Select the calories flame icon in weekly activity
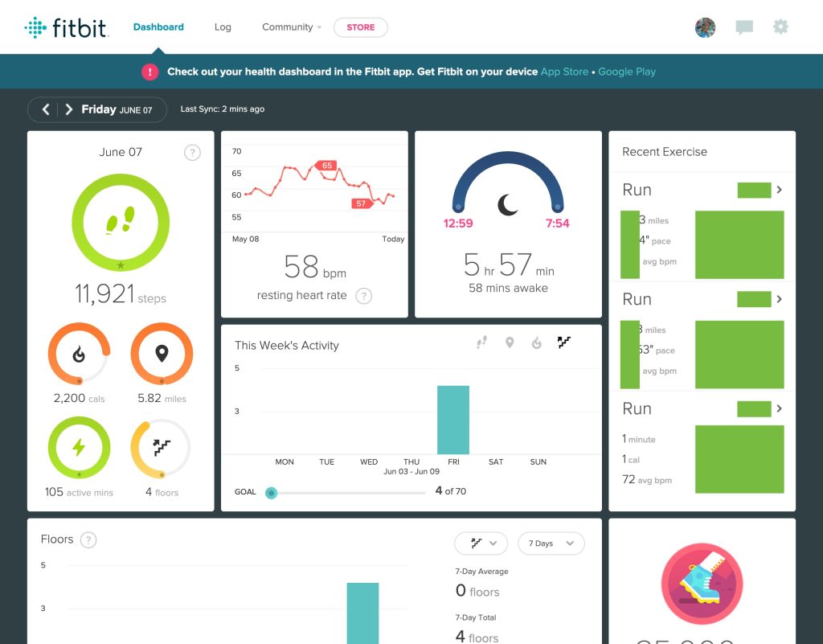 point(538,342)
